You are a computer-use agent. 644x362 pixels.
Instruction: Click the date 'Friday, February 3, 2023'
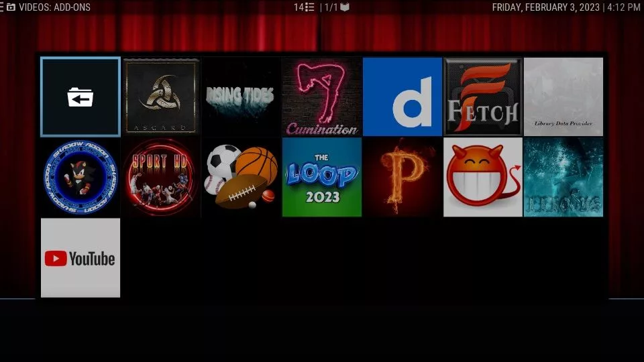[x=546, y=7]
